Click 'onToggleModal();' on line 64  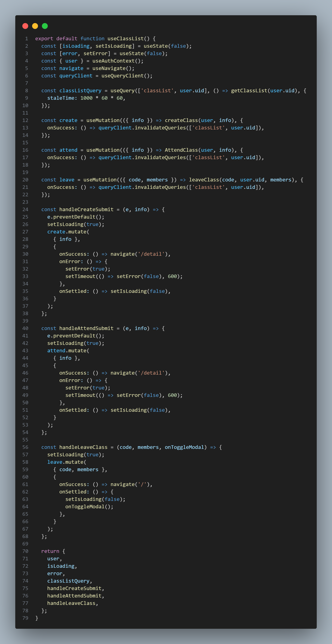pyautogui.click(x=89, y=507)
